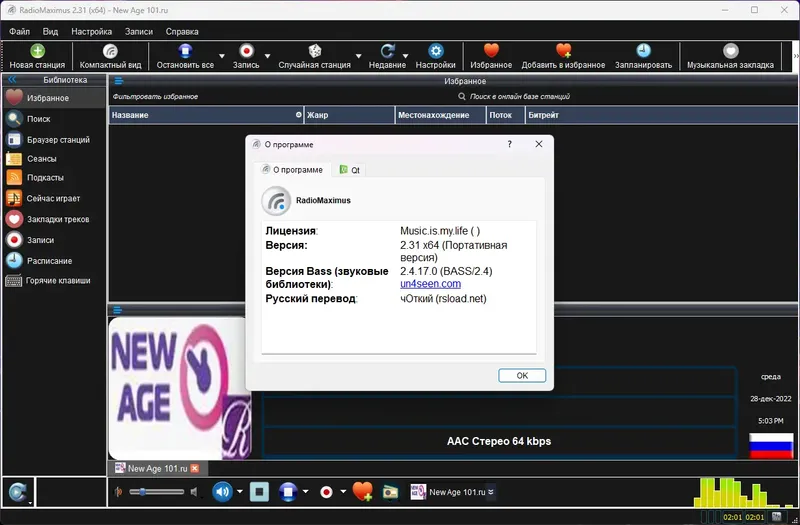Viewport: 800px width, 525px height.
Task: Open Горячие клавиши in the sidebar
Action: click(x=48, y=281)
